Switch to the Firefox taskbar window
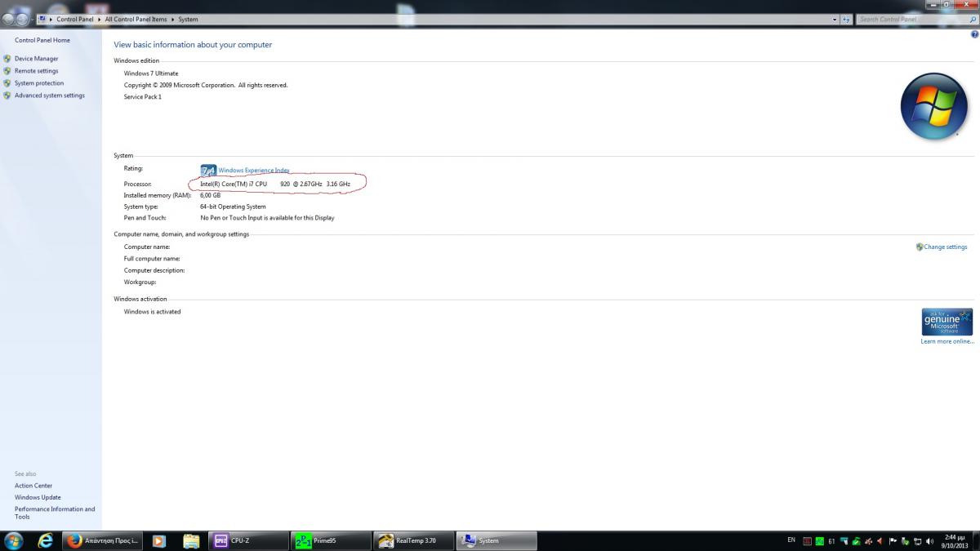 click(103, 540)
